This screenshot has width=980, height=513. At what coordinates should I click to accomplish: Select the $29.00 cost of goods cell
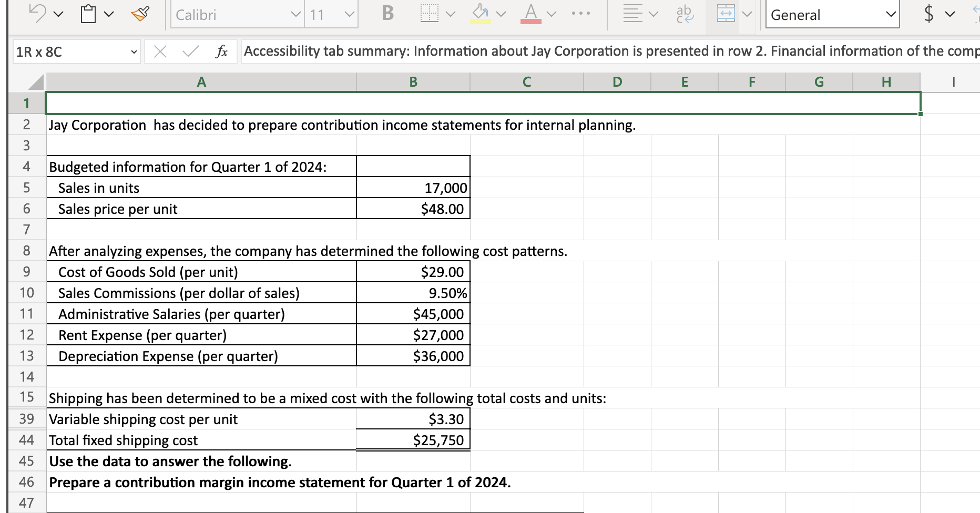click(413, 272)
